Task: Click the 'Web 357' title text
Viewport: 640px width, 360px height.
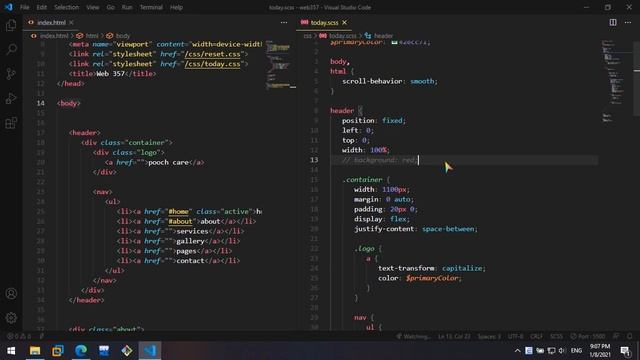Action: tap(110, 74)
